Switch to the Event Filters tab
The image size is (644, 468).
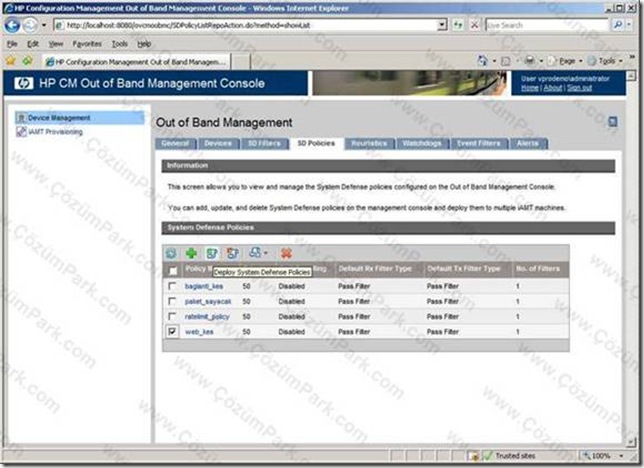pos(479,143)
